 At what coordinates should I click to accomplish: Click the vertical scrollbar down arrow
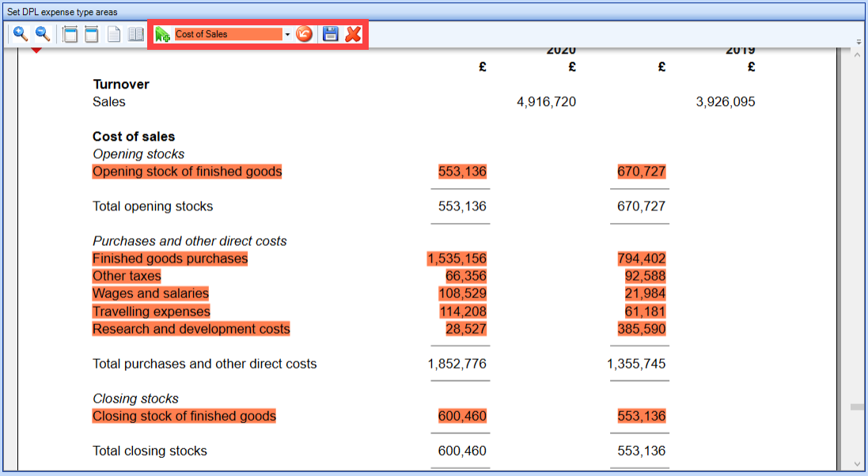coord(858,464)
